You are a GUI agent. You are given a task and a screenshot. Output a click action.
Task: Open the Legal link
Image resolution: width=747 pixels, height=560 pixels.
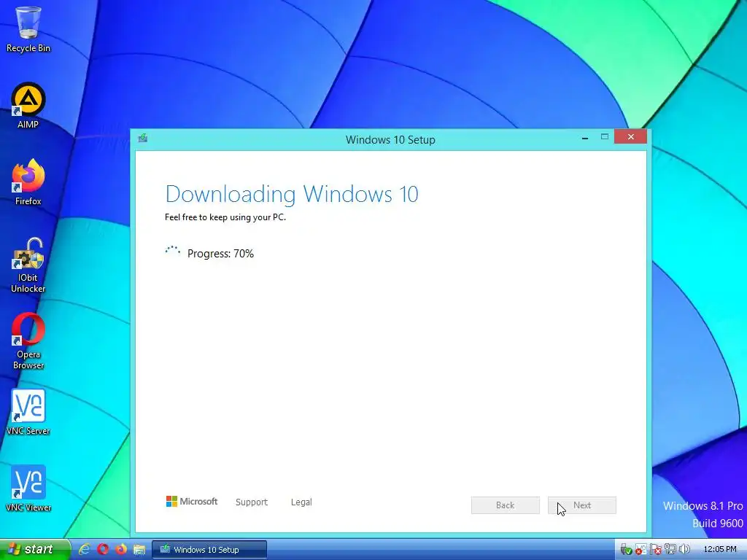(301, 502)
